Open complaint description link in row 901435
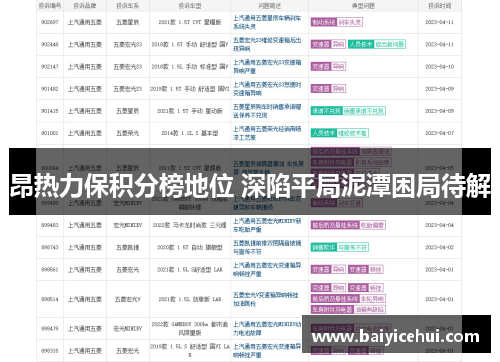The image size is (500, 362). tap(267, 111)
